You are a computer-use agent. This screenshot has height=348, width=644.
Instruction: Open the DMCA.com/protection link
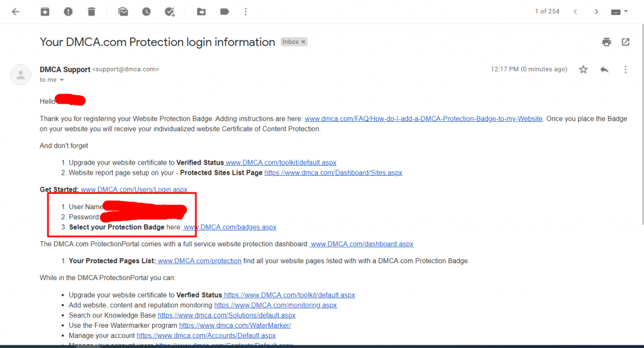pyautogui.click(x=199, y=261)
